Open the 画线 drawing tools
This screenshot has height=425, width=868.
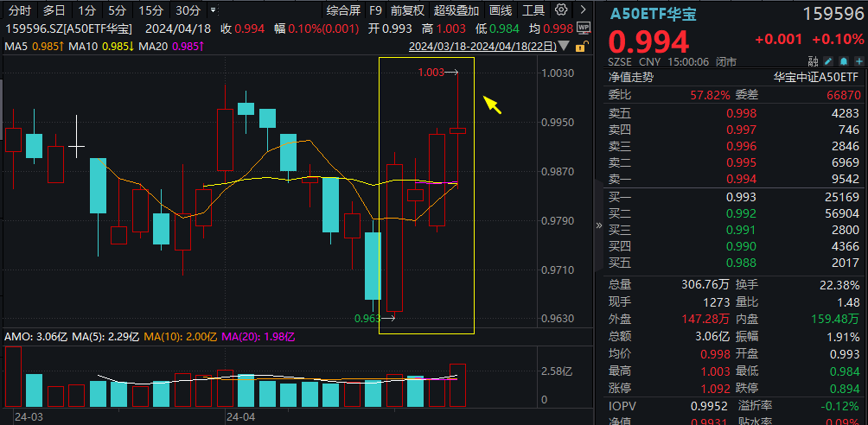pyautogui.click(x=501, y=10)
